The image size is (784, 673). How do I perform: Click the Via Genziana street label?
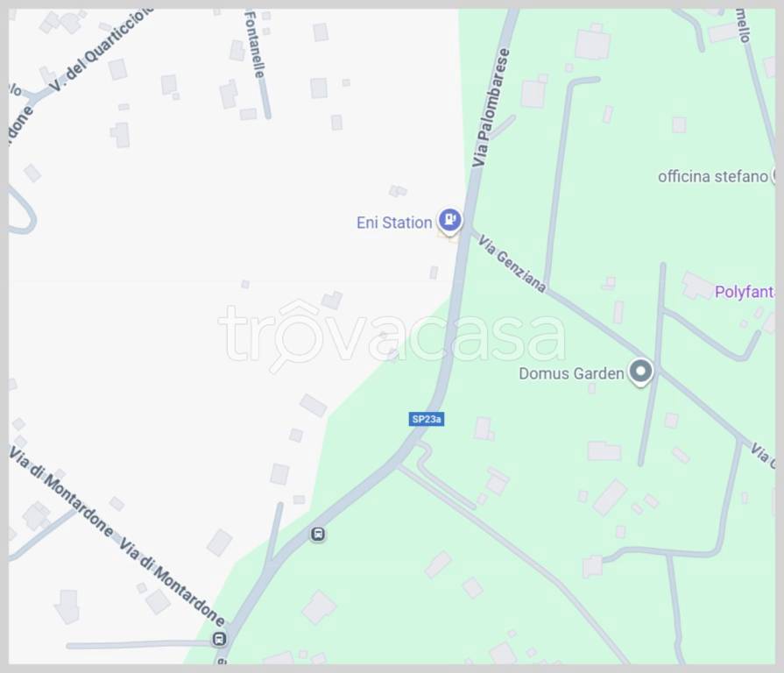512,264
